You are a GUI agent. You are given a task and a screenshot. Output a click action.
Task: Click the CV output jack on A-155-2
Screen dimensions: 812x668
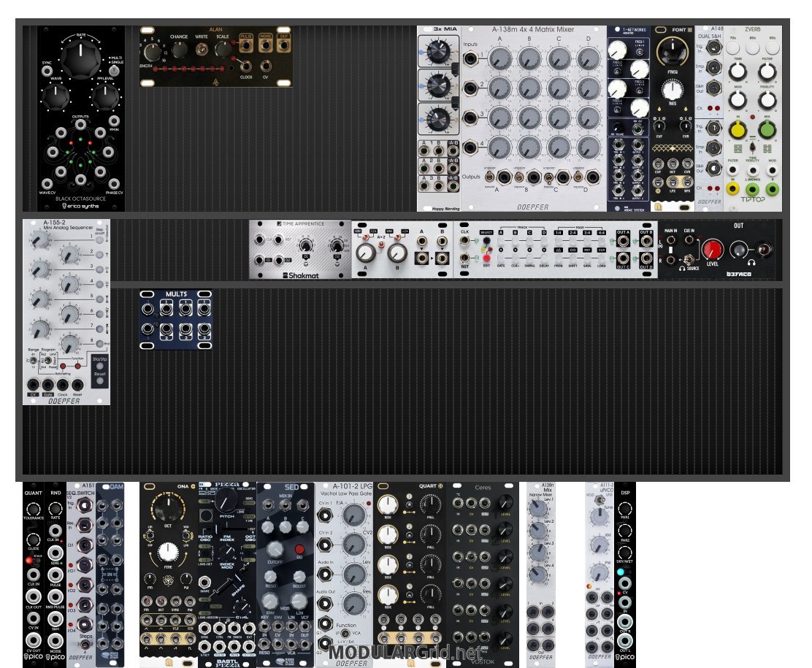tap(33, 385)
